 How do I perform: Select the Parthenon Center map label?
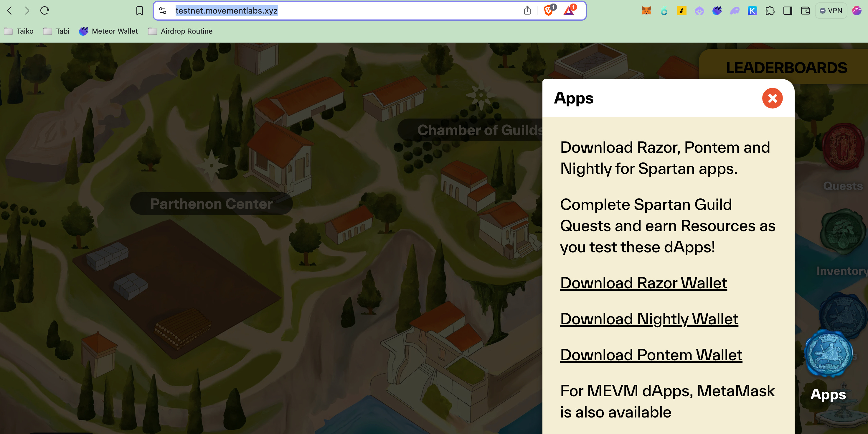coord(211,204)
